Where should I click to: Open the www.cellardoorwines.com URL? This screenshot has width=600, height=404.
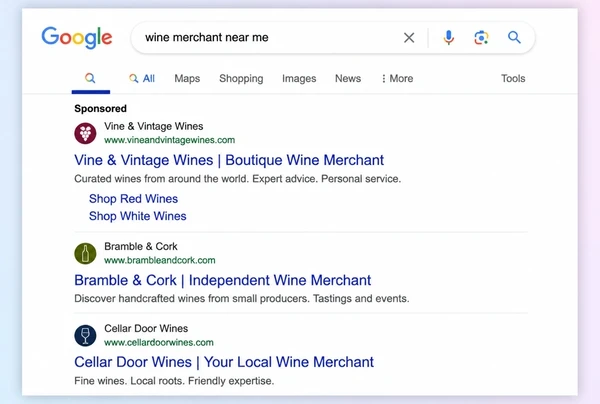click(x=159, y=342)
